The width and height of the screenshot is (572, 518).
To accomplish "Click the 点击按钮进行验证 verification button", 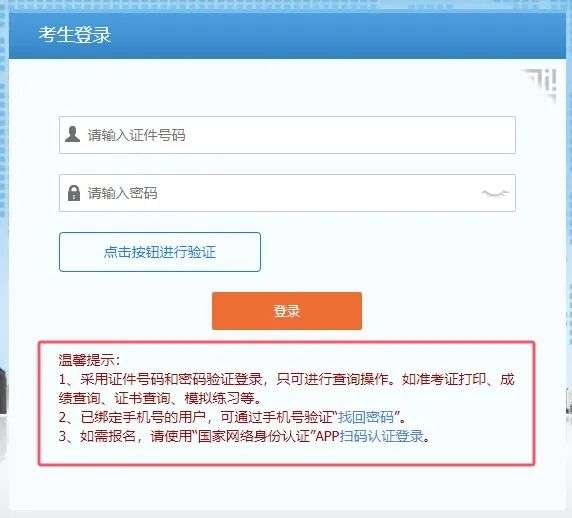I will 160,252.
